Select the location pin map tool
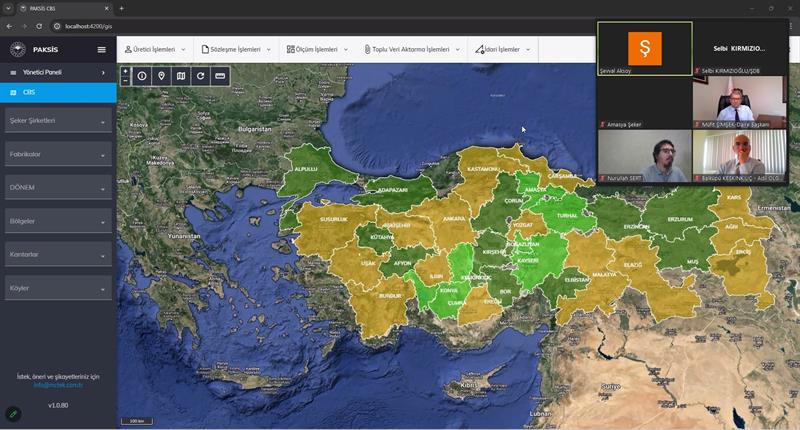Image resolution: width=800 pixels, height=430 pixels. click(x=161, y=76)
